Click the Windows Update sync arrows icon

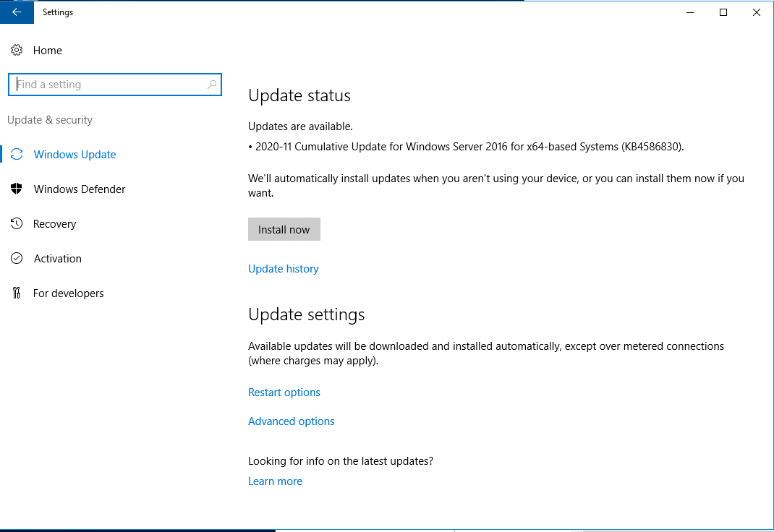coord(17,155)
